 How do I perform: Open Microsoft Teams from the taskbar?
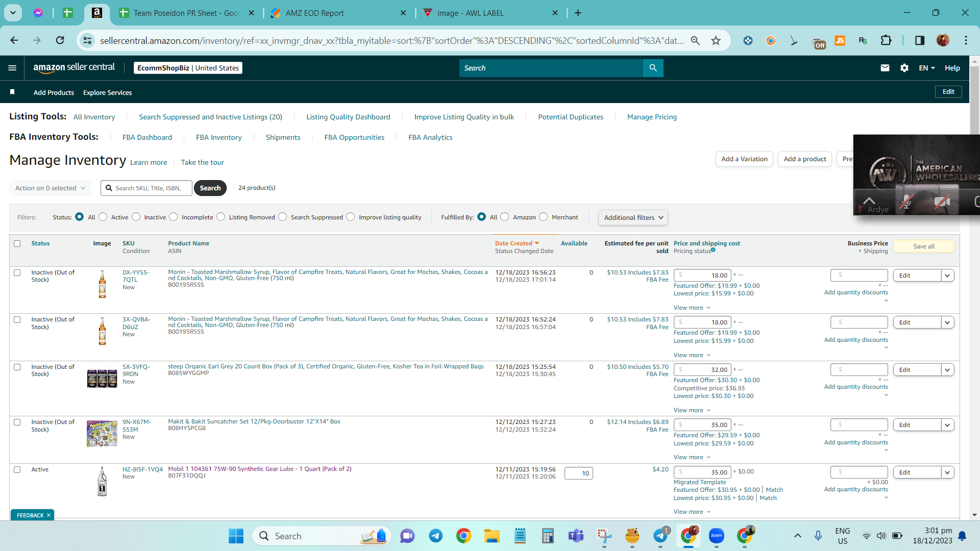[x=576, y=536]
